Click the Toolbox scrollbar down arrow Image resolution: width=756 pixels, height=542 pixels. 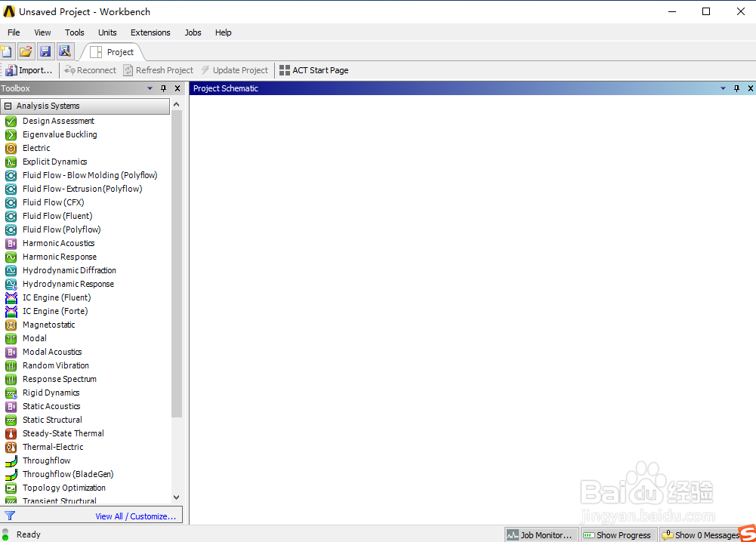click(x=177, y=497)
